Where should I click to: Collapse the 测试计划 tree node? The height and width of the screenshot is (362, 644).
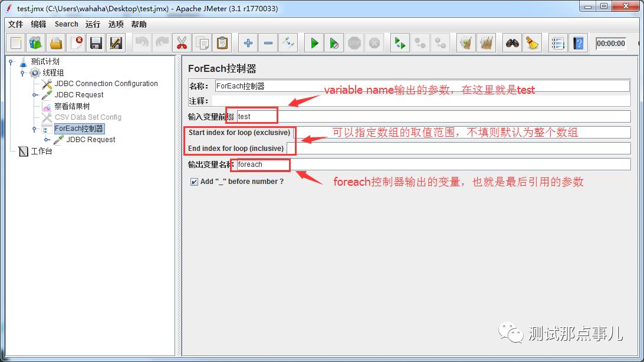pyautogui.click(x=11, y=62)
